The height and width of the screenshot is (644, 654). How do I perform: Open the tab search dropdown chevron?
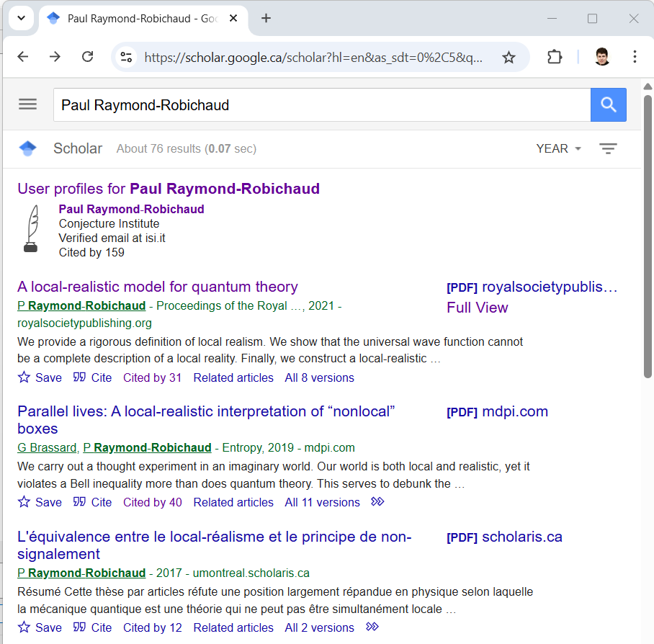22,18
